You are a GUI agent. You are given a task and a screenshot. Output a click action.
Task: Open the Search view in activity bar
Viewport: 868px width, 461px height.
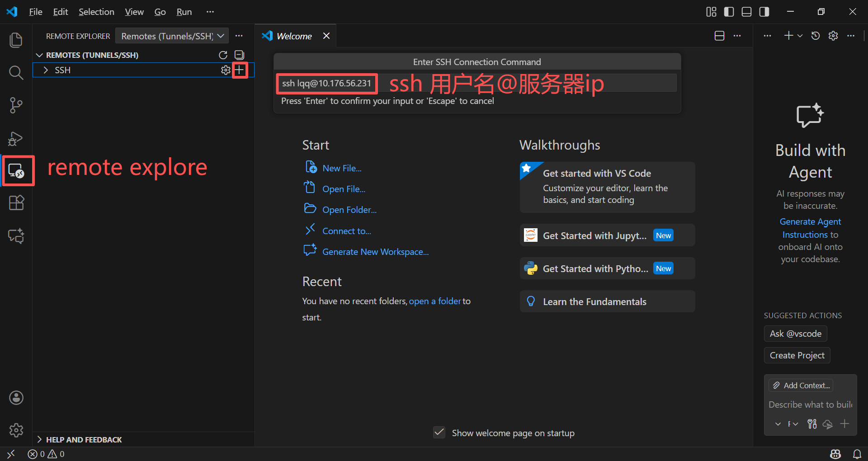[x=16, y=72]
